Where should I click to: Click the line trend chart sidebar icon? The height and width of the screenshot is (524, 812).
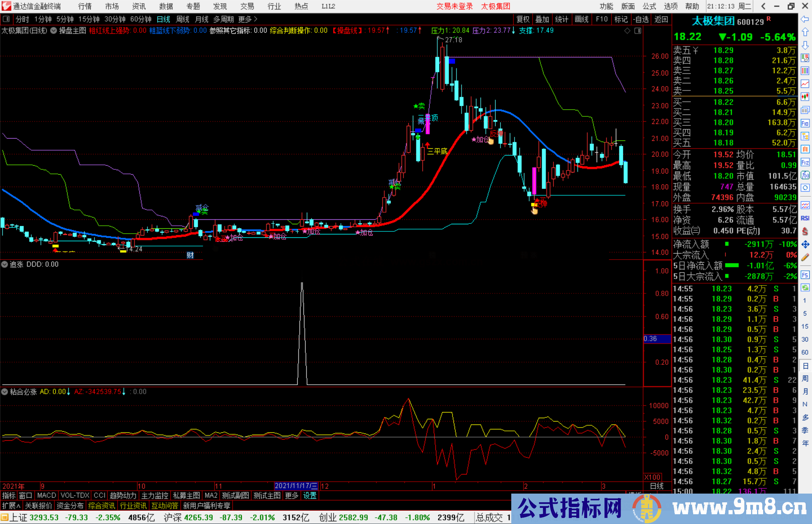point(805,83)
